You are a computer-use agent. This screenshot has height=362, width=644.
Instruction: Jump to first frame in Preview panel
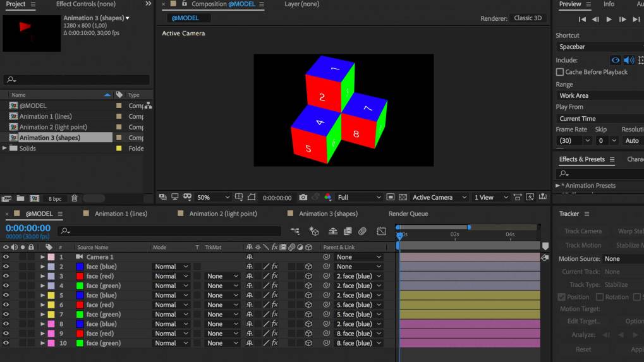pyautogui.click(x=582, y=20)
